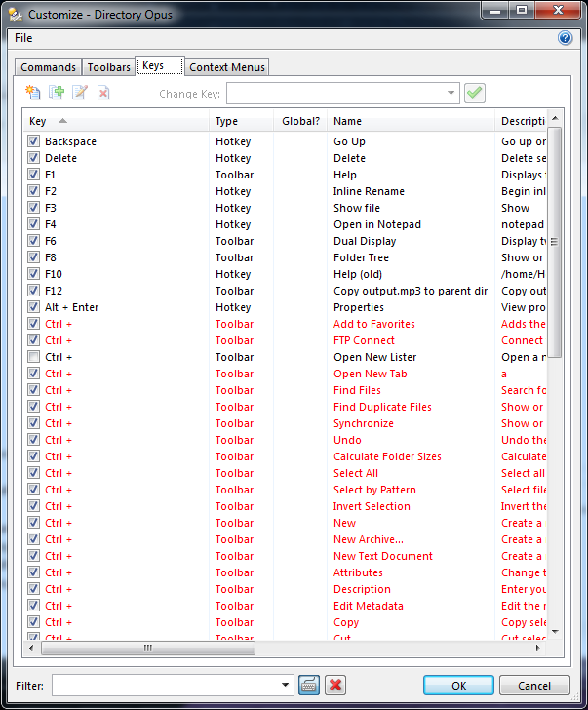Viewport: 588px width, 710px height.
Task: Click the scroll up arrow of list
Action: 555,118
